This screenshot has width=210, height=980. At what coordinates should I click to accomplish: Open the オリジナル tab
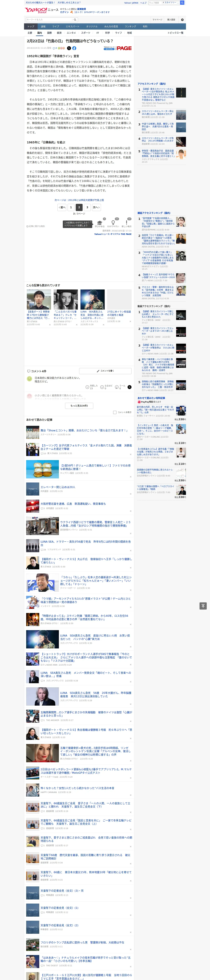click(92, 27)
